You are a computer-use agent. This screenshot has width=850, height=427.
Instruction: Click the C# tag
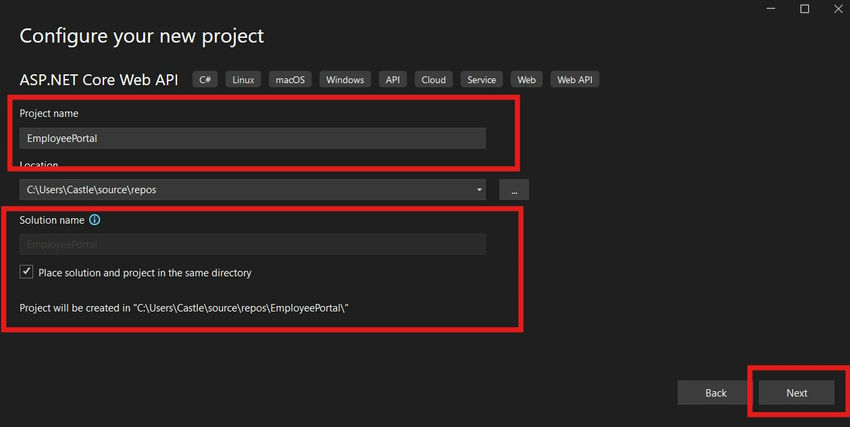(205, 80)
